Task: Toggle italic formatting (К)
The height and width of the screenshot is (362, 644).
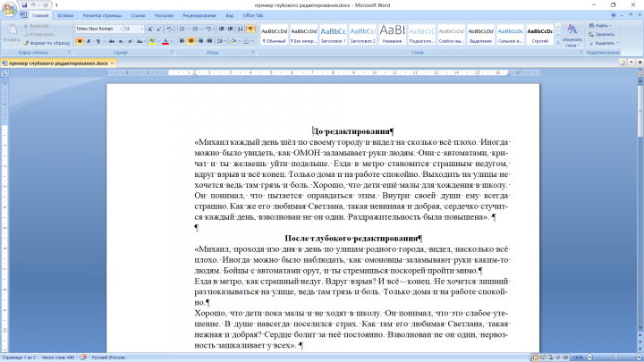Action: coord(89,41)
